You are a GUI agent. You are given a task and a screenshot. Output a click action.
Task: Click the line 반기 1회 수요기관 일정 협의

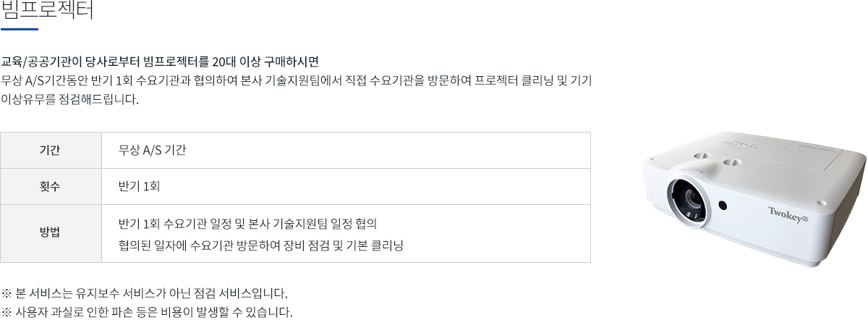click(248, 222)
